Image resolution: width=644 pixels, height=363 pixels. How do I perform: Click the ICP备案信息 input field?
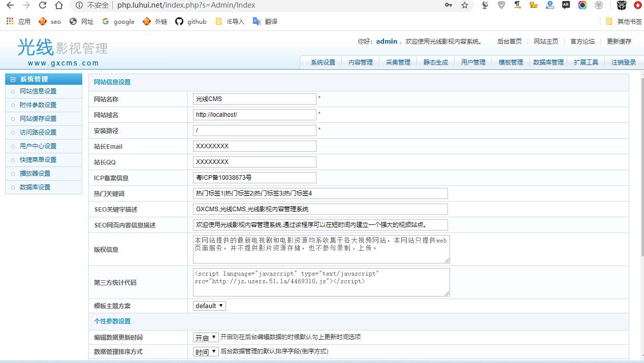(x=254, y=178)
